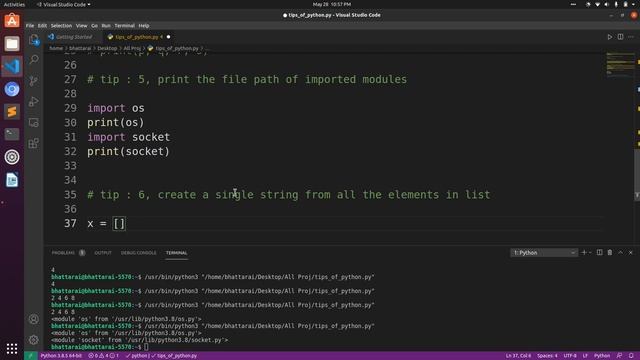This screenshot has height=360, width=640.
Task: Open the clock and calendar in top bar
Action: 331,4
